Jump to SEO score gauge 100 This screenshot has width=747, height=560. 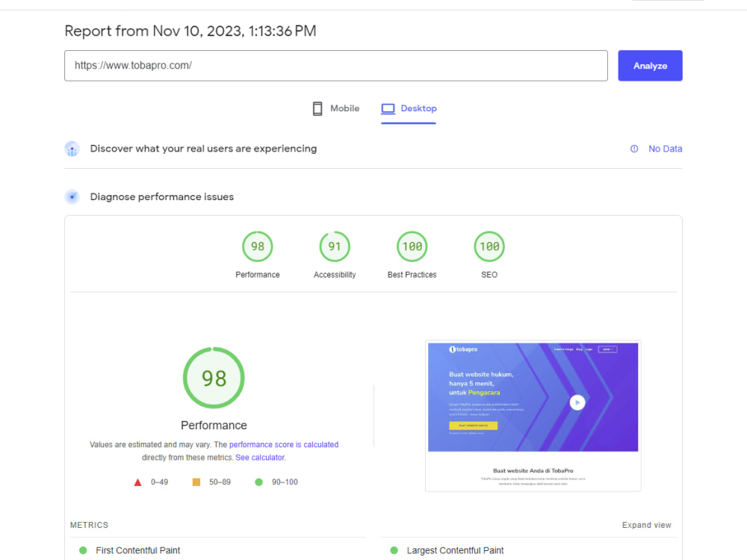click(489, 246)
